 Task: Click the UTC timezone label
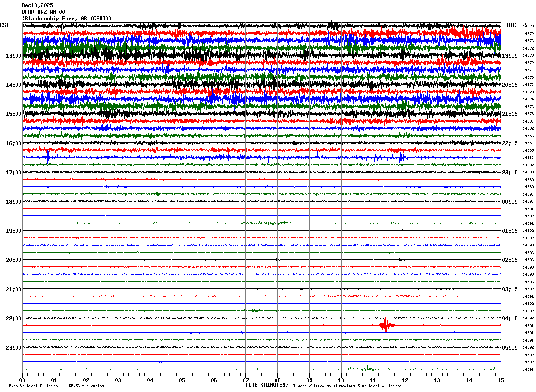point(512,25)
